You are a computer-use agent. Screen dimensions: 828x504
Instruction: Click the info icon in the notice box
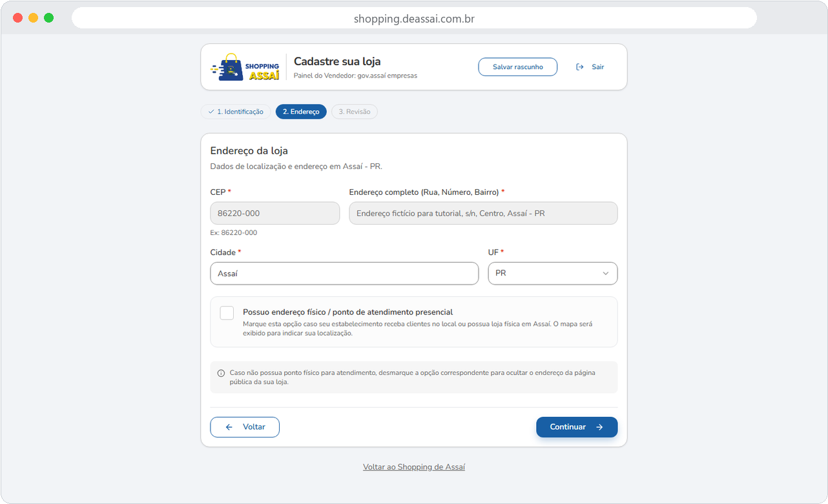point(221,373)
